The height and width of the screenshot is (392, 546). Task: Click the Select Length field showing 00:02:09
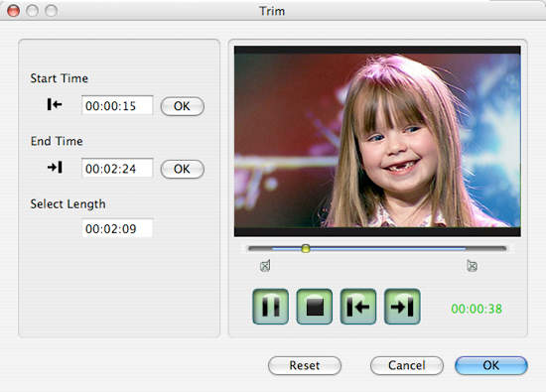coord(117,228)
